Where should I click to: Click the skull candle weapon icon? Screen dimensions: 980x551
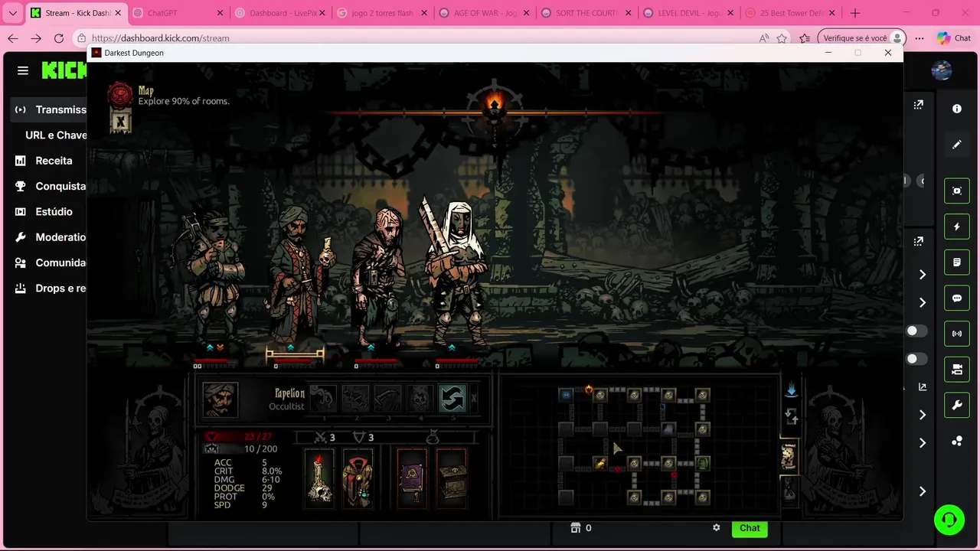point(319,478)
